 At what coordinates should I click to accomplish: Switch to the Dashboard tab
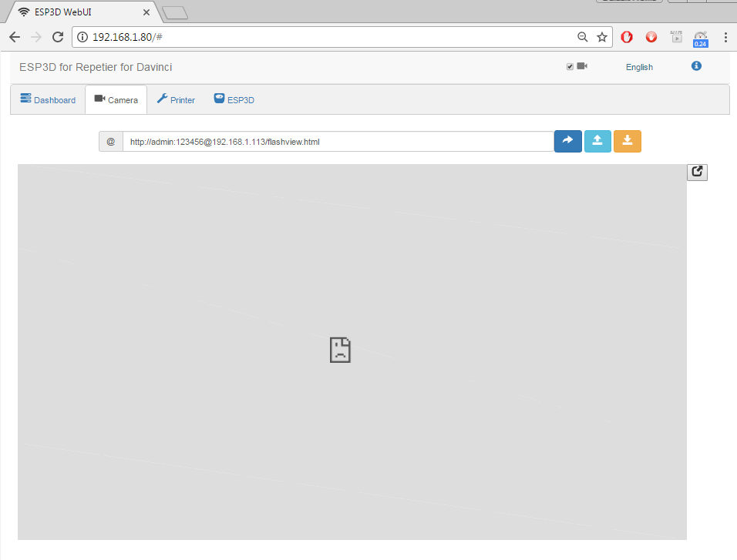click(48, 100)
